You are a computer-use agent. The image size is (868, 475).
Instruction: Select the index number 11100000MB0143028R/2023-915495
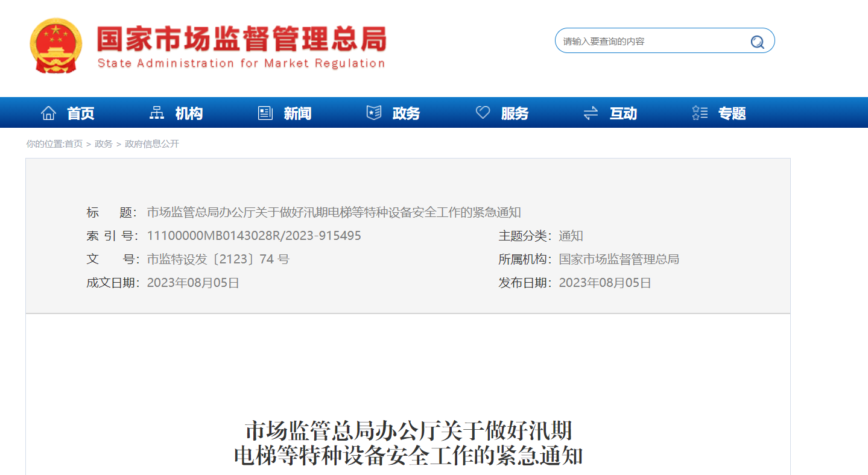[254, 236]
